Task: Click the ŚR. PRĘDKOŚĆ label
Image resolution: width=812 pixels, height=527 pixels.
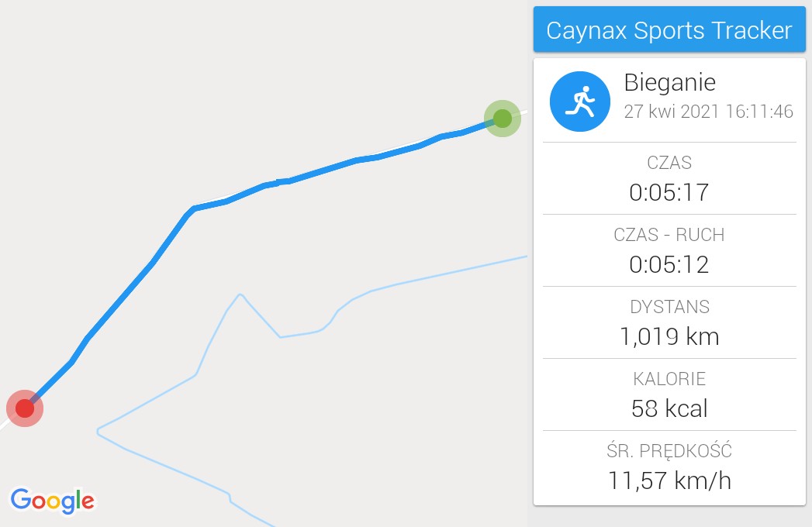Action: point(669,450)
